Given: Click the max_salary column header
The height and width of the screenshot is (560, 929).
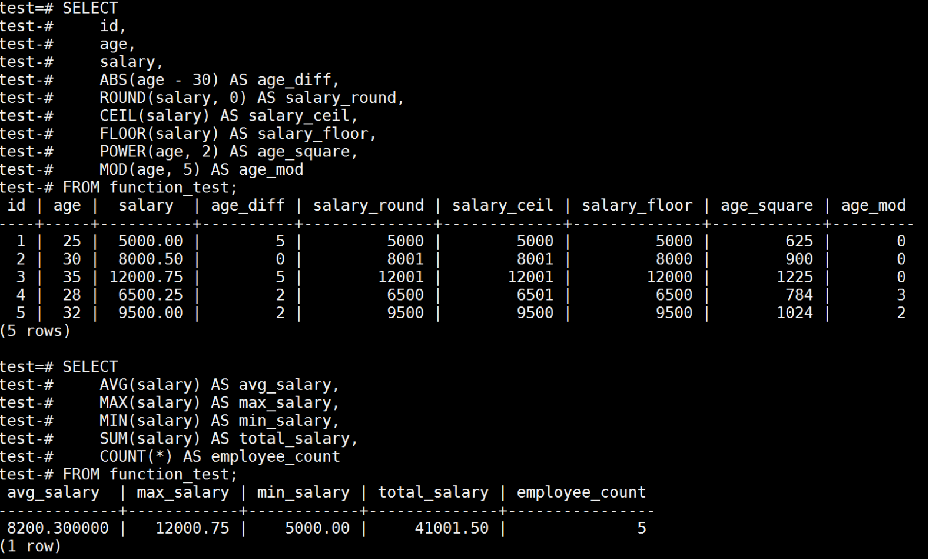Looking at the screenshot, I should (x=183, y=492).
